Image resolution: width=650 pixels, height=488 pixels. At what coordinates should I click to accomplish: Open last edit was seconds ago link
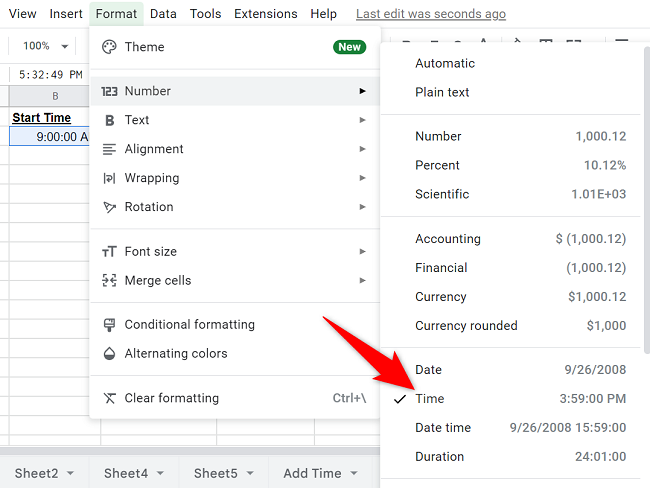(x=431, y=14)
